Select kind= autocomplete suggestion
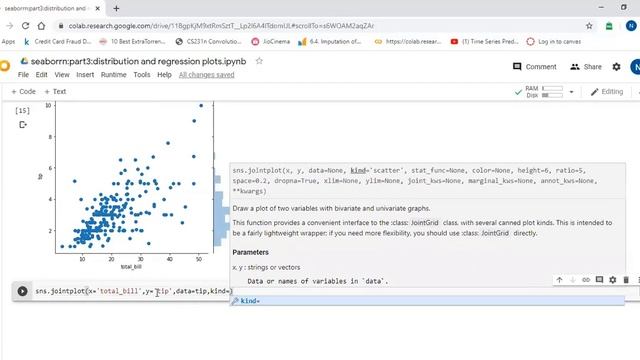 [x=427, y=301]
